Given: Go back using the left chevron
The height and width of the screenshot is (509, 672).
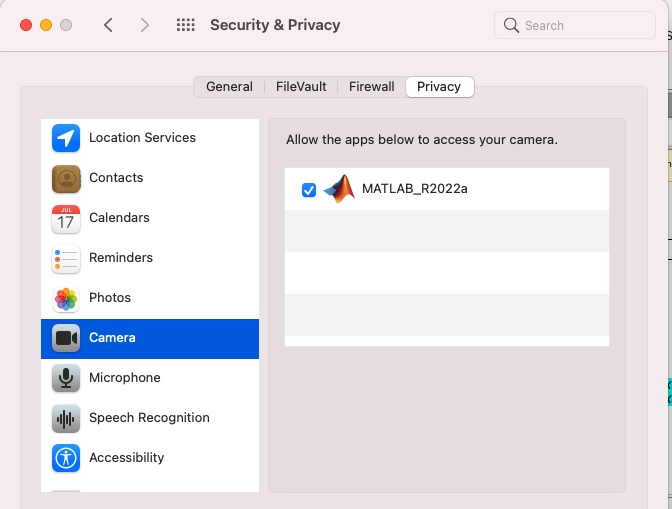Looking at the screenshot, I should [108, 25].
